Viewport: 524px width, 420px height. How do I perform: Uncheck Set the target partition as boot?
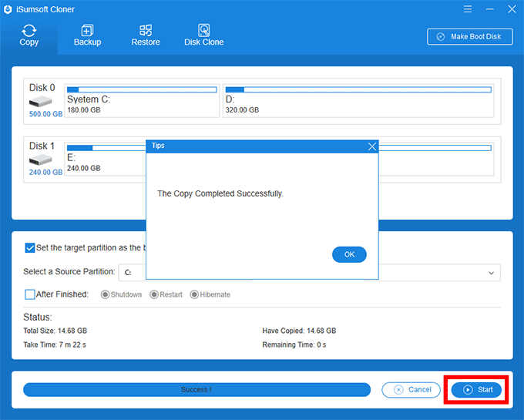pos(30,248)
